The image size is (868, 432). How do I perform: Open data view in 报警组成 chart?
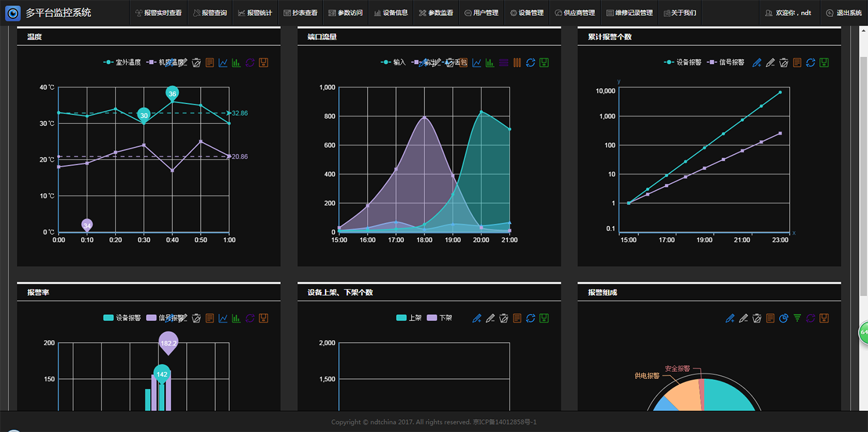[770, 318]
